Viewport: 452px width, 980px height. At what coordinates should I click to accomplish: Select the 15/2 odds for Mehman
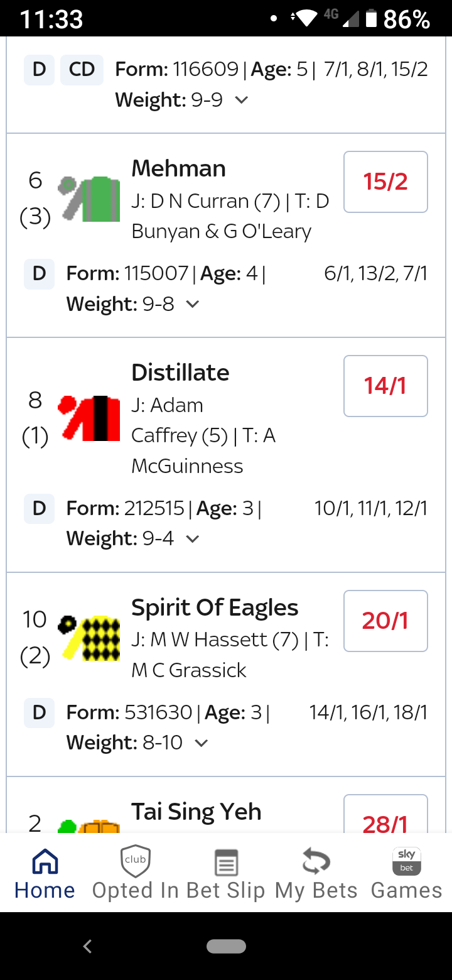385,182
